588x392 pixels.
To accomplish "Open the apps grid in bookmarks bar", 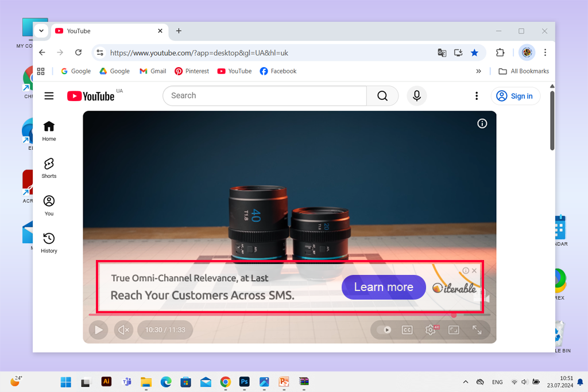I will 41,71.
